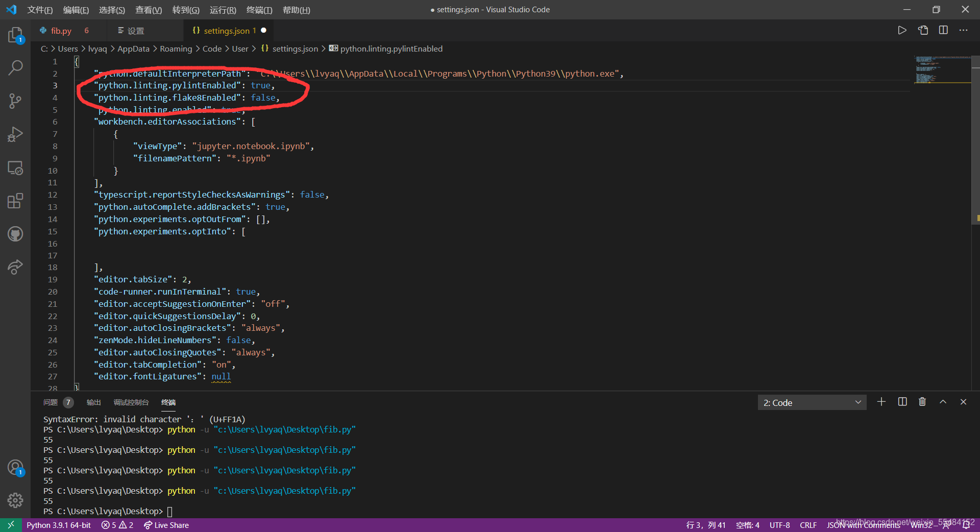The height and width of the screenshot is (532, 980).
Task: Open the Source Control view
Action: pos(15,101)
